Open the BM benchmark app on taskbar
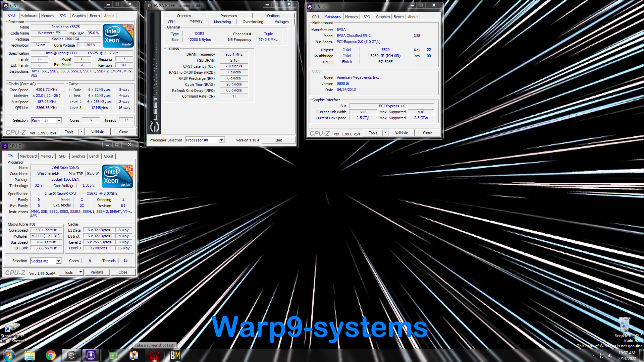 [x=175, y=355]
